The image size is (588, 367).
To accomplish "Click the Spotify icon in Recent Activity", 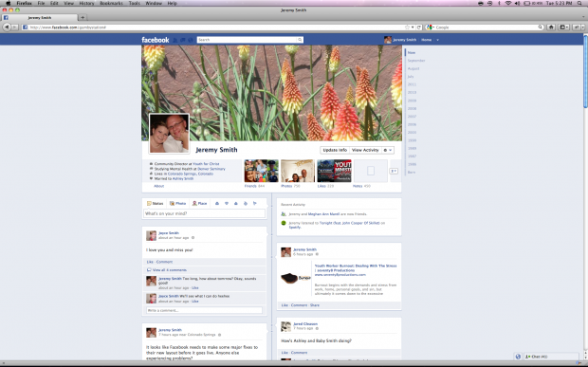I will point(284,223).
